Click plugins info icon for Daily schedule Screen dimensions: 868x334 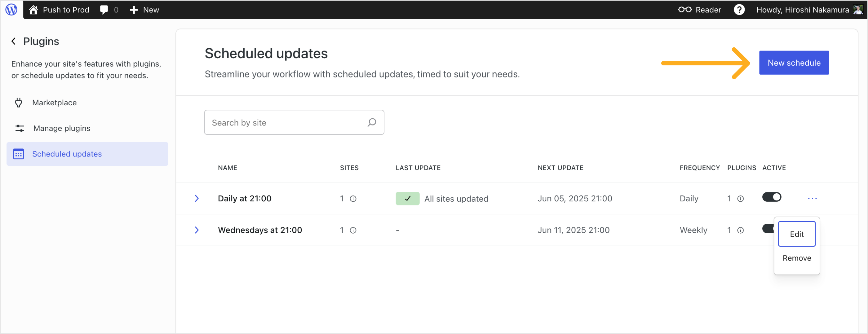click(740, 199)
